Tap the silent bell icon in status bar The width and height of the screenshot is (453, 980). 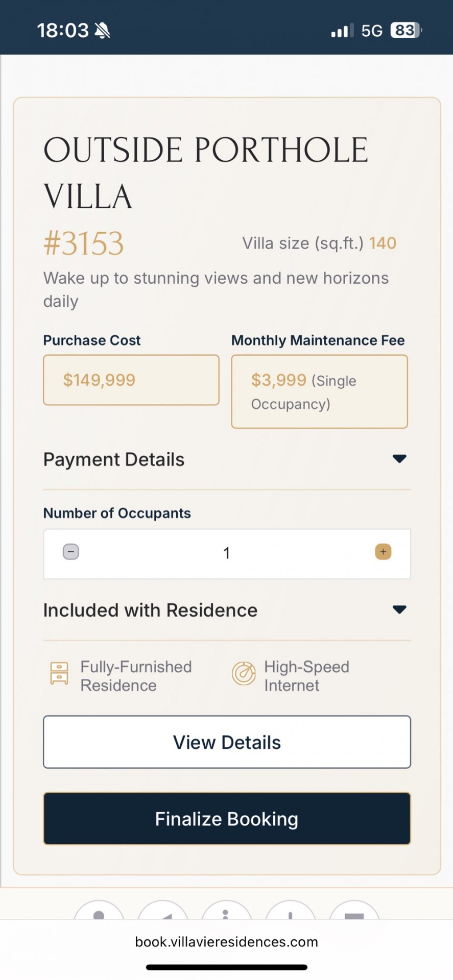[103, 31]
